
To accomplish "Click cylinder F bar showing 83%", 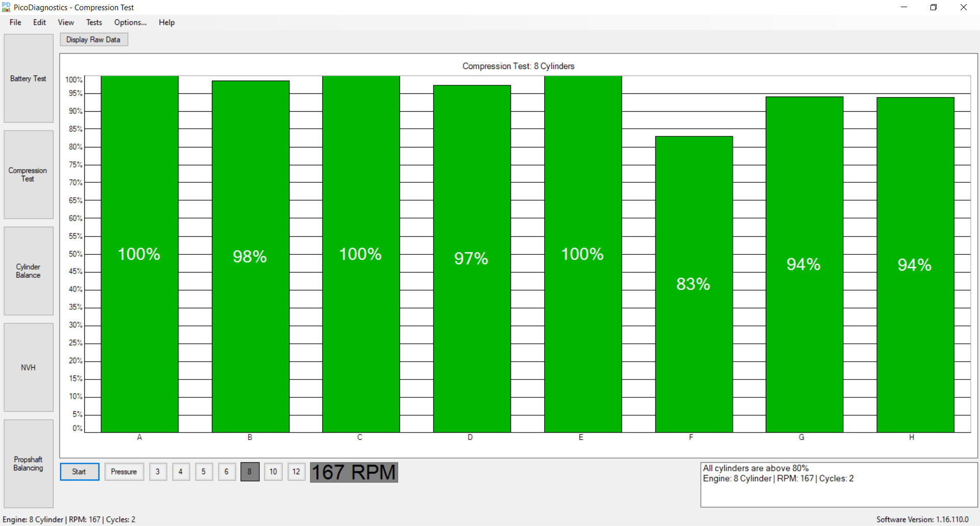I will [x=694, y=284].
